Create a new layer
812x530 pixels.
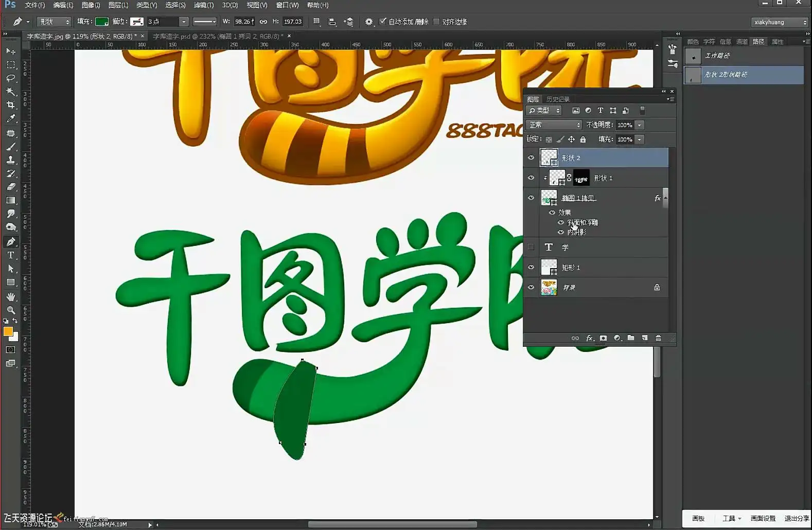pos(645,338)
